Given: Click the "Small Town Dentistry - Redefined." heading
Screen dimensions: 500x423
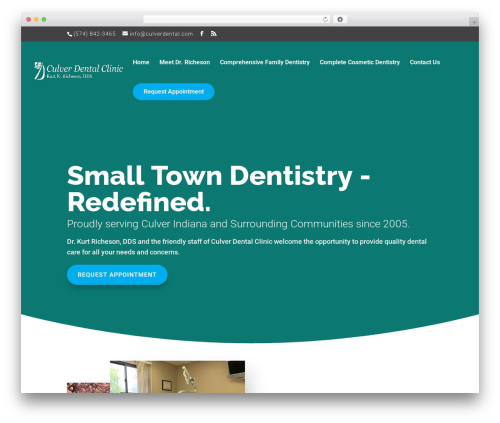Looking at the screenshot, I should [218, 189].
